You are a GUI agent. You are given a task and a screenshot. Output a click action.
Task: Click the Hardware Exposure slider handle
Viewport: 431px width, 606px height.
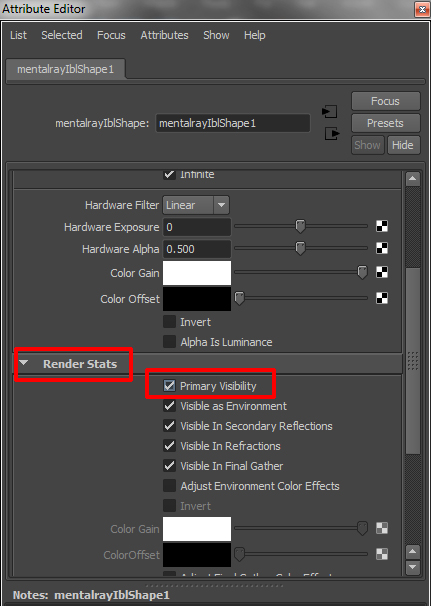point(300,226)
